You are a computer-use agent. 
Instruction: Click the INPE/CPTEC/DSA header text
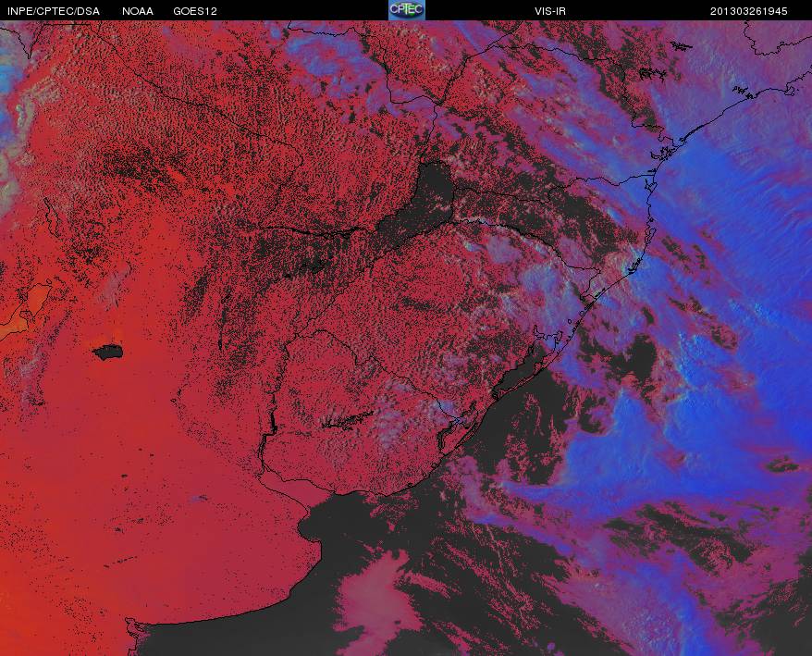(x=54, y=11)
